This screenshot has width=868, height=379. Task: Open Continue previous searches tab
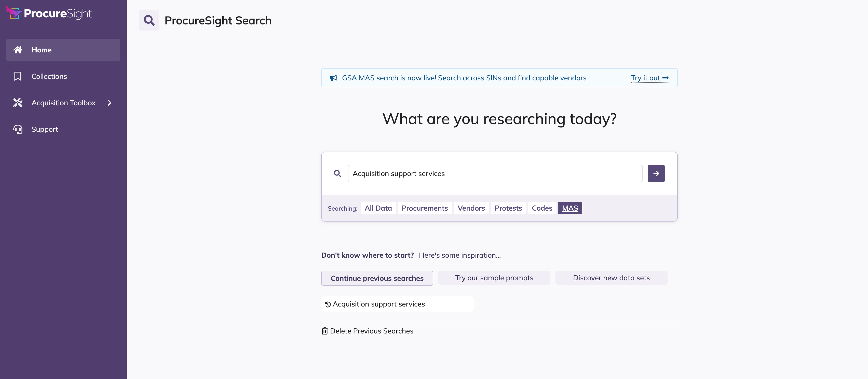377,278
